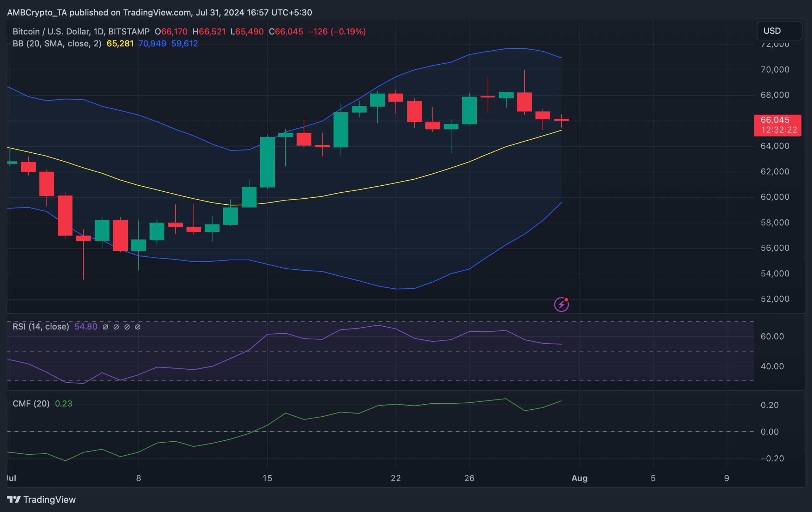Click the blue 59,612 lower band value
Screen dimensions: 812x512
[x=184, y=44]
